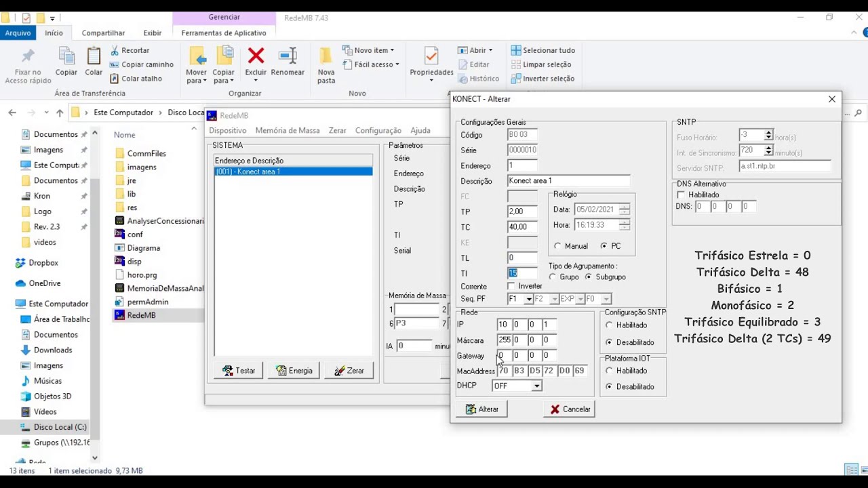This screenshot has height=488, width=868.
Task: Click Copiar caminho in the ribbon
Action: coord(142,64)
